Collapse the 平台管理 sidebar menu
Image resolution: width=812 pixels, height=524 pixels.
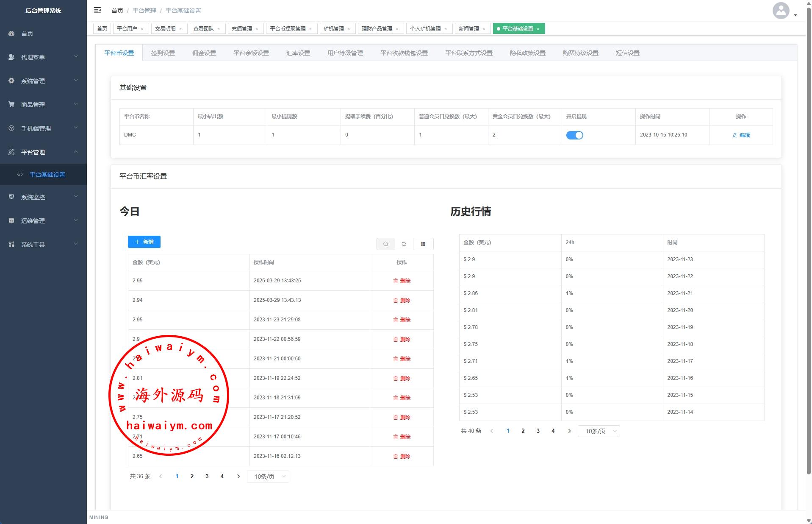(x=43, y=152)
